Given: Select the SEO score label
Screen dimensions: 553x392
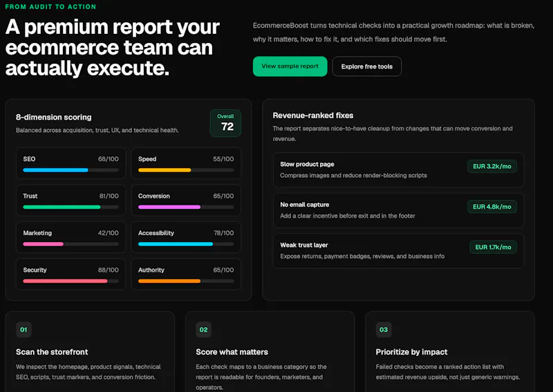Looking at the screenshot, I should click(29, 159).
